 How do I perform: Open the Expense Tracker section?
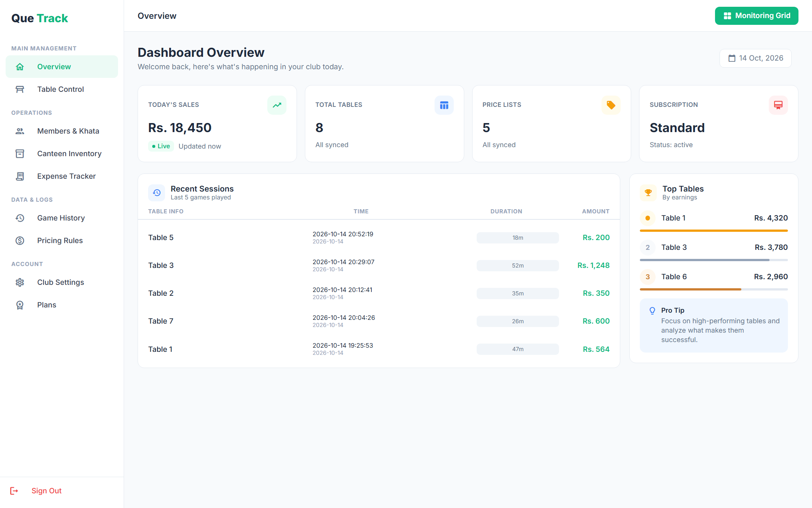pyautogui.click(x=62, y=176)
